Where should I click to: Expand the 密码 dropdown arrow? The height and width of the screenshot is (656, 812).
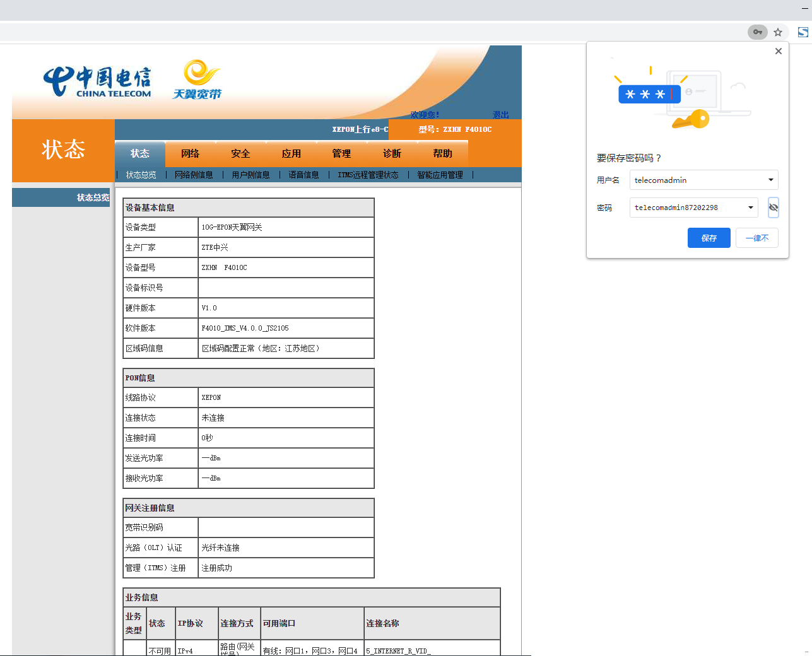(x=750, y=208)
